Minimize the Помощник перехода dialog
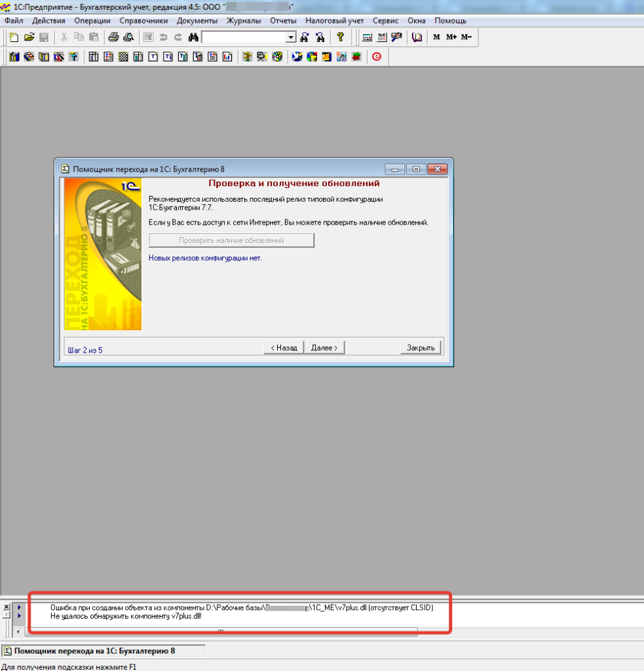Viewport: 644px width, 671px height. (x=394, y=169)
